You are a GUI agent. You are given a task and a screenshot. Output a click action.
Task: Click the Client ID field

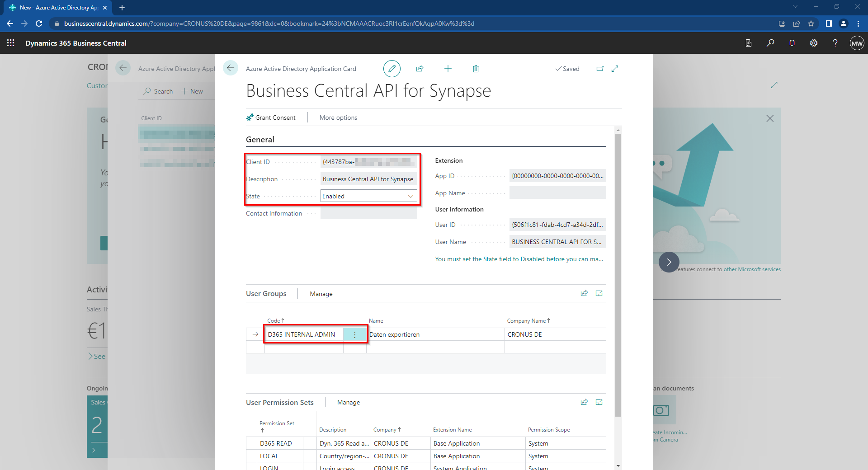tap(368, 162)
